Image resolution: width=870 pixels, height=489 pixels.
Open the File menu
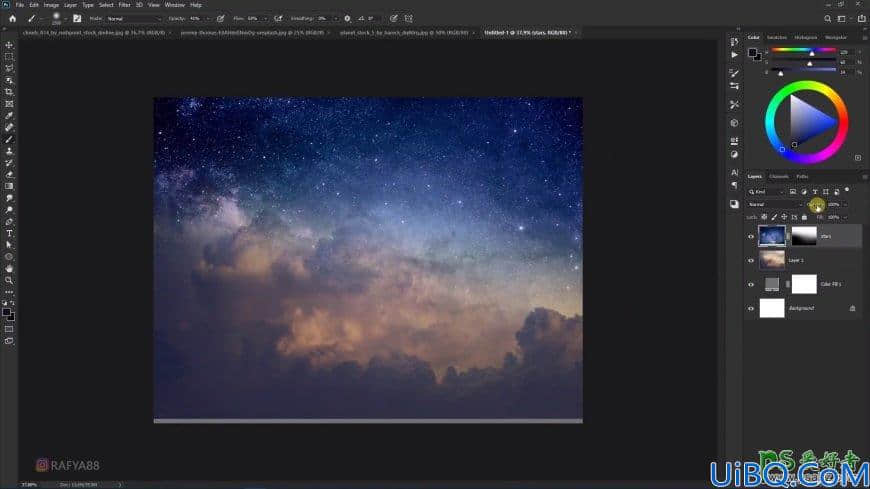click(19, 4)
